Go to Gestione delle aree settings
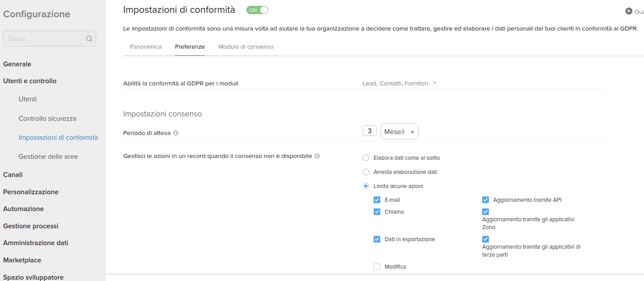Image resolution: width=644 pixels, height=281 pixels. coord(48,157)
